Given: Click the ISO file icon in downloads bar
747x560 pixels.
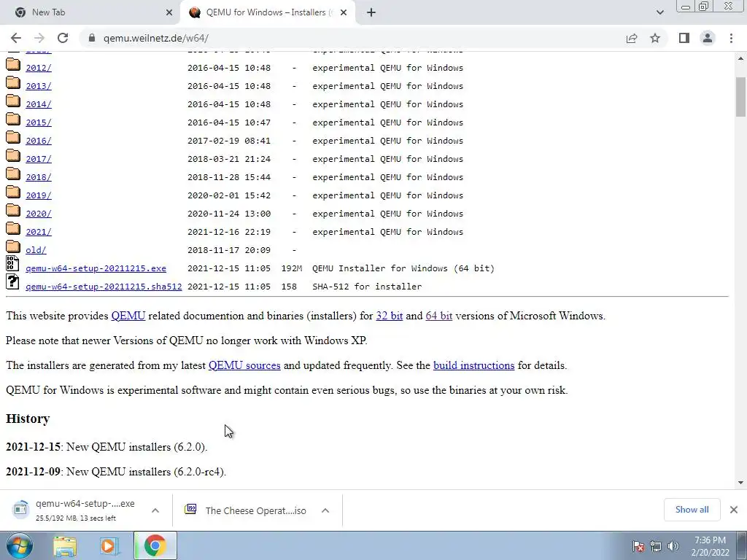Looking at the screenshot, I should click(190, 509).
